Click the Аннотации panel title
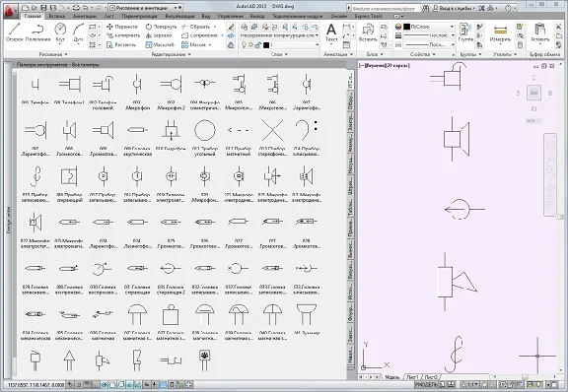 click(x=337, y=54)
